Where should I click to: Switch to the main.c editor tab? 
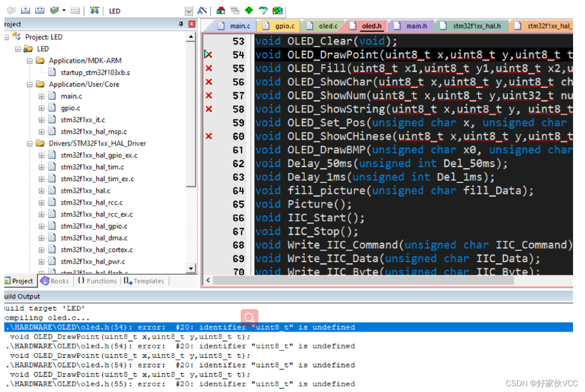[x=234, y=26]
